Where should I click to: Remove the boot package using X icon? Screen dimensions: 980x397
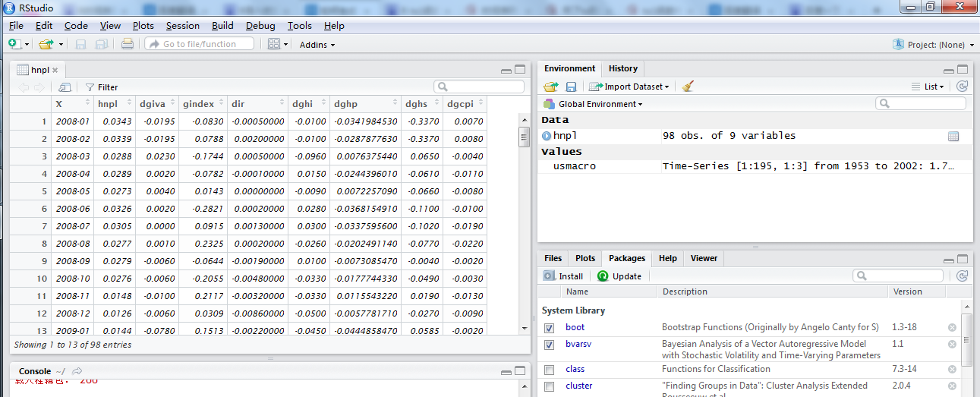click(952, 327)
